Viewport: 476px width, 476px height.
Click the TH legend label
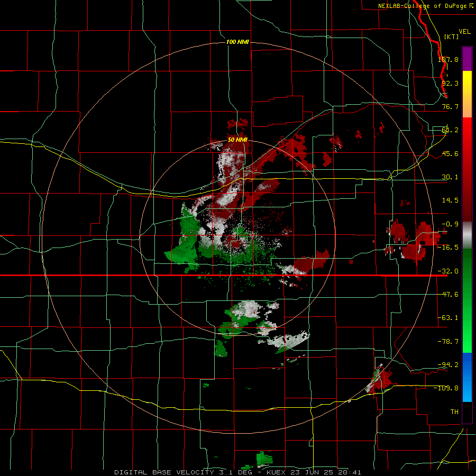click(x=454, y=411)
